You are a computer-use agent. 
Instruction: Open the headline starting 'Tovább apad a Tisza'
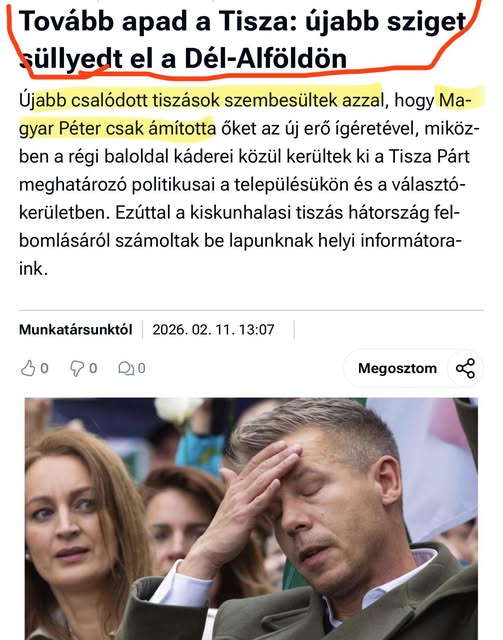tap(243, 40)
